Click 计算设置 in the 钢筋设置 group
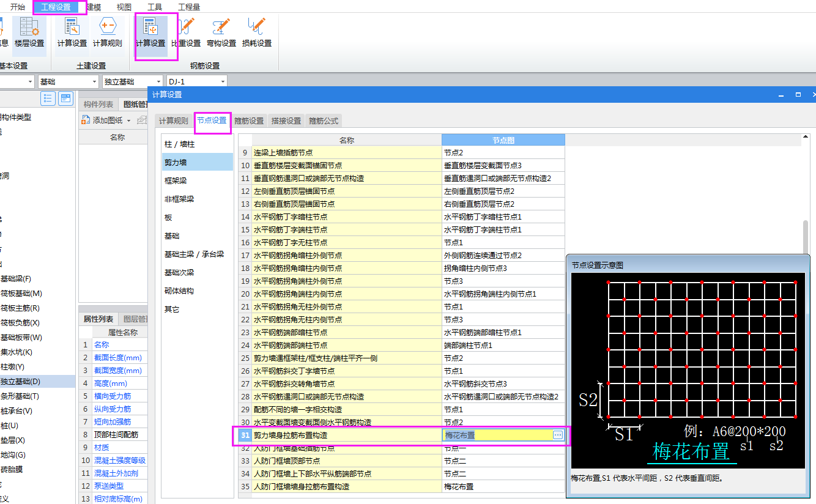The width and height of the screenshot is (816, 504). (x=151, y=32)
